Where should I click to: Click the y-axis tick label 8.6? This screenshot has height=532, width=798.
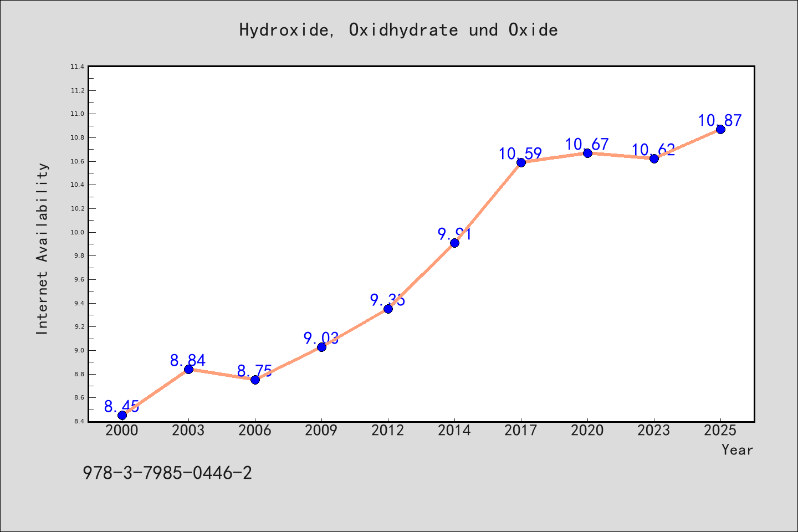(79, 398)
